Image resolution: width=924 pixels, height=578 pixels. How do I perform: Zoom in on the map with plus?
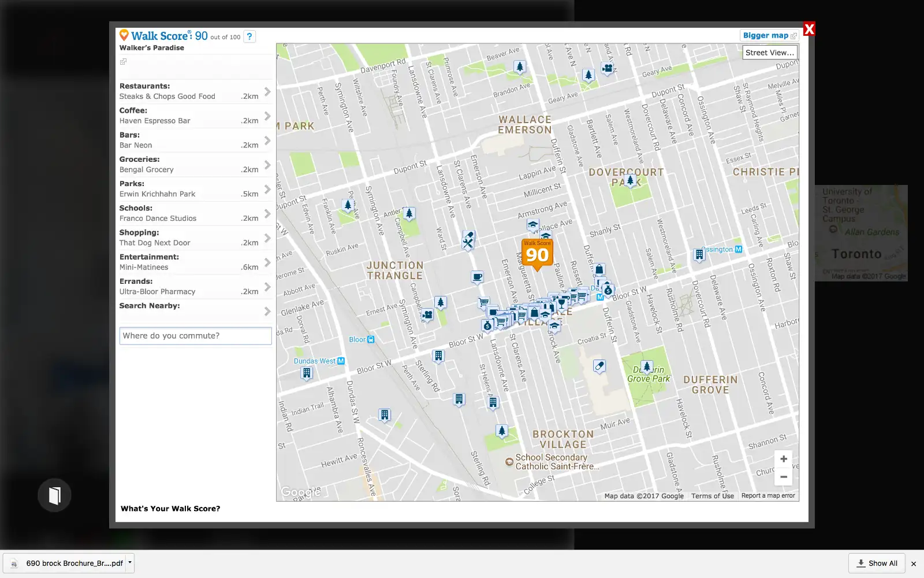784,459
